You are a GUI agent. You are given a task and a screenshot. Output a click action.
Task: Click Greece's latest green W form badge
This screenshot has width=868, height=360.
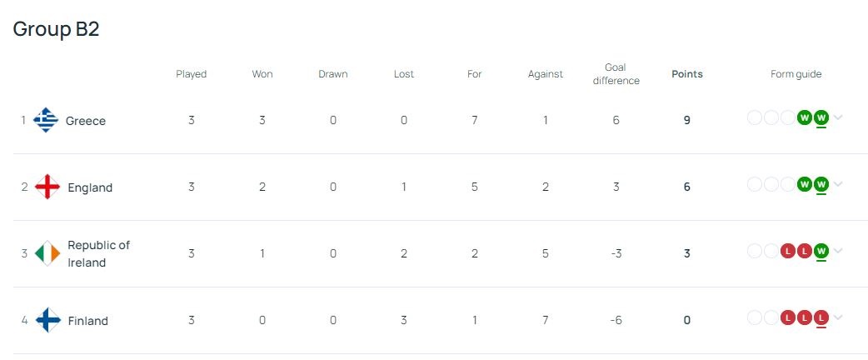click(x=821, y=117)
